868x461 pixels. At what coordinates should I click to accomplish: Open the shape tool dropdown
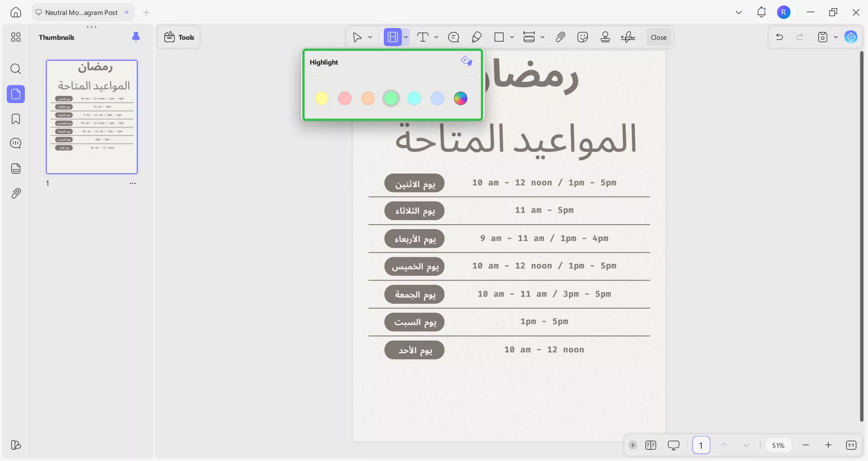[511, 37]
